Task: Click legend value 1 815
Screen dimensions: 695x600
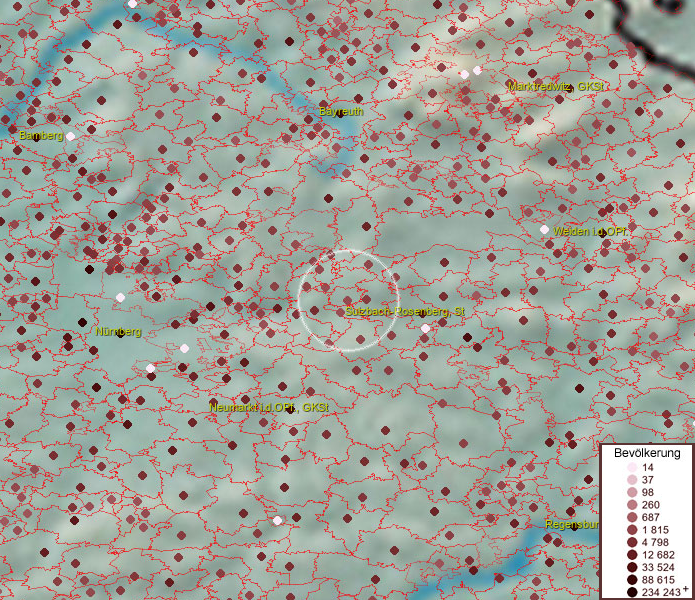Action: tap(655, 530)
